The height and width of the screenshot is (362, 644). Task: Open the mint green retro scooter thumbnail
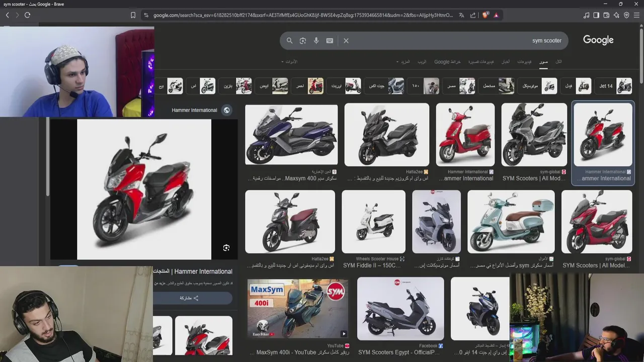511,221
